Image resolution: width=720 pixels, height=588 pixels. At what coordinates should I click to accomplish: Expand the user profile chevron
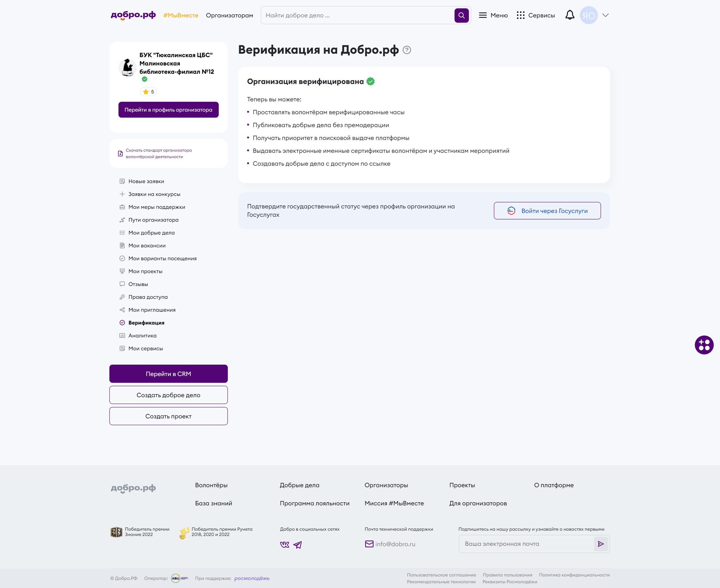coord(606,15)
